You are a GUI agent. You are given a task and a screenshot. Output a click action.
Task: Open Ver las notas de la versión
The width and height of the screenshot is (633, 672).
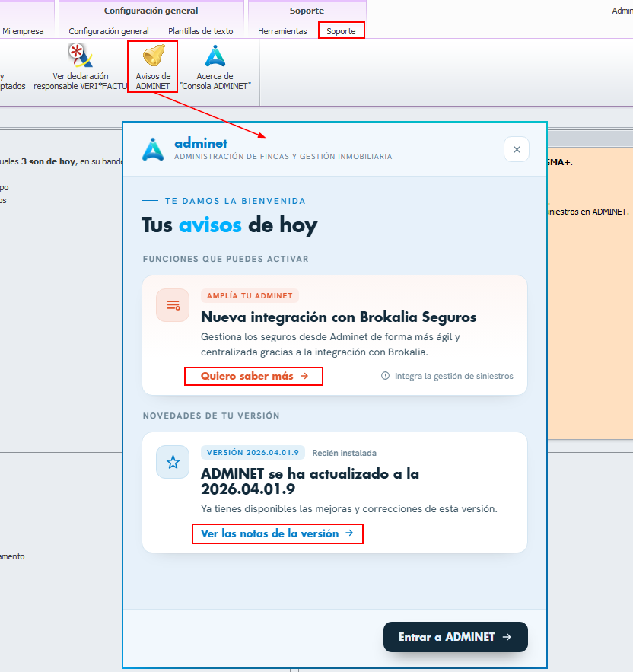tap(277, 533)
